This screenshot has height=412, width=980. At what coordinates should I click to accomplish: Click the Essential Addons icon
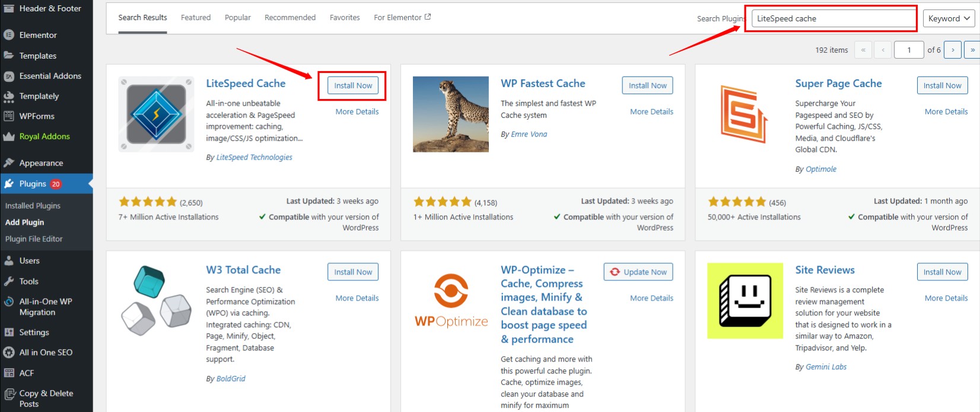9,76
